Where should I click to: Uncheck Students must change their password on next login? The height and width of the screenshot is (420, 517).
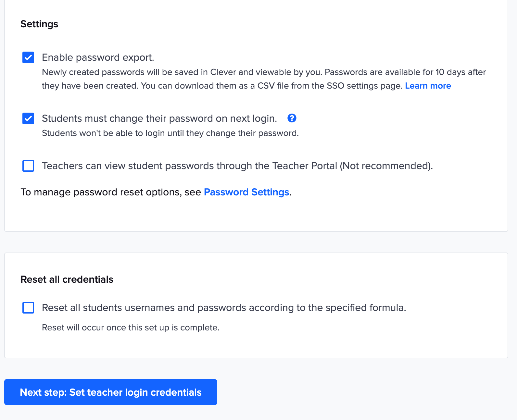28,118
